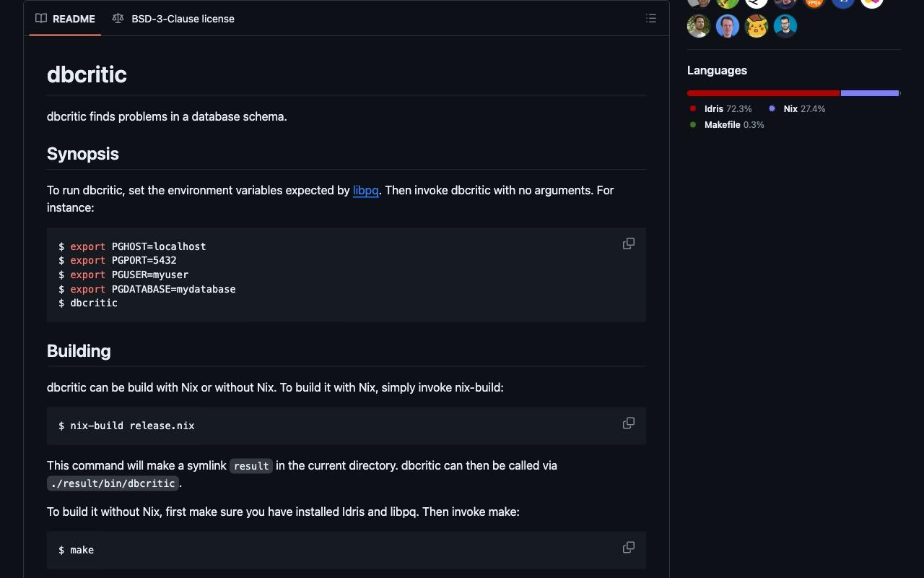Click the purple Nix segment of language bar
Screen dimensions: 924x578
tap(870, 93)
